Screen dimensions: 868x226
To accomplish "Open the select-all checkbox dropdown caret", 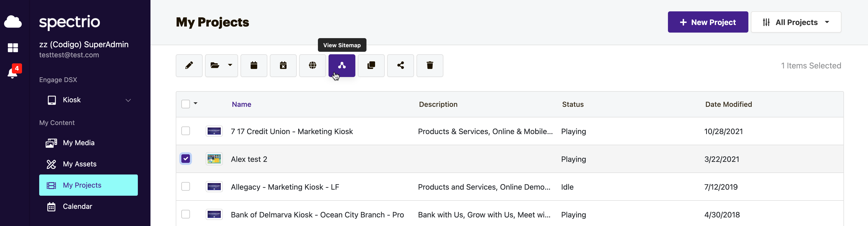I will point(196,104).
